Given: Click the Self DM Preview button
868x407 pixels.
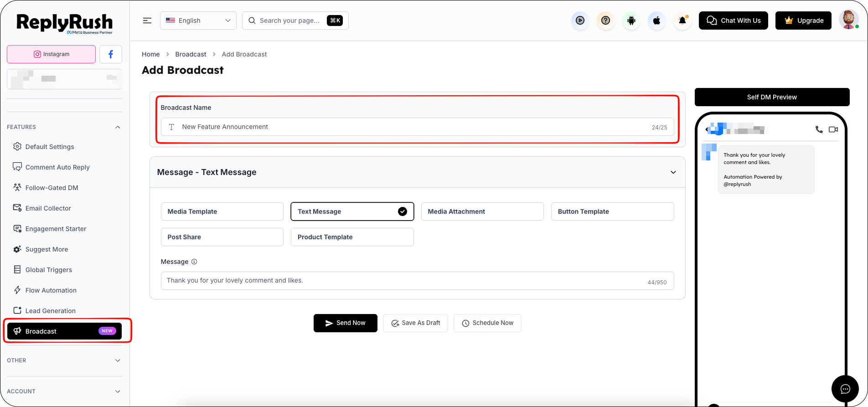Looking at the screenshot, I should [x=772, y=97].
